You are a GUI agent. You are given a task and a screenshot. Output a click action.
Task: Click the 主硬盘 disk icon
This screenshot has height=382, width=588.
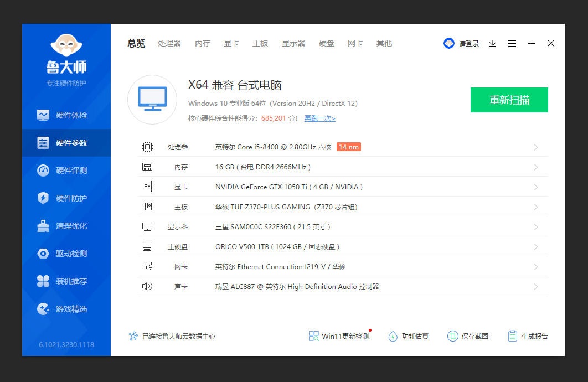(147, 247)
